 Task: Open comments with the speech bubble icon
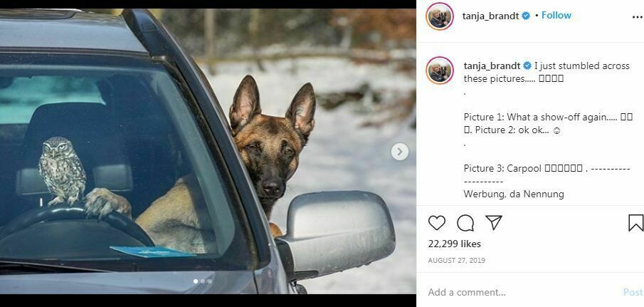(x=465, y=223)
